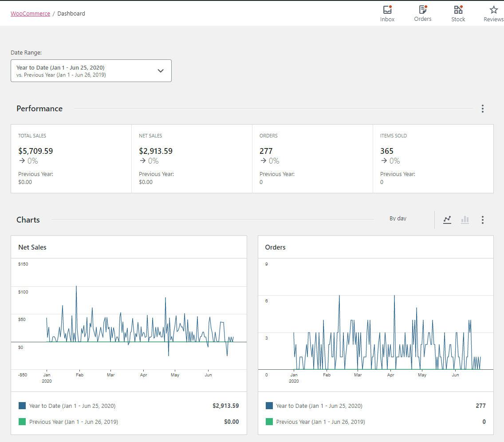
Task: Open the Net Sales performance card
Action: pyautogui.click(x=192, y=158)
